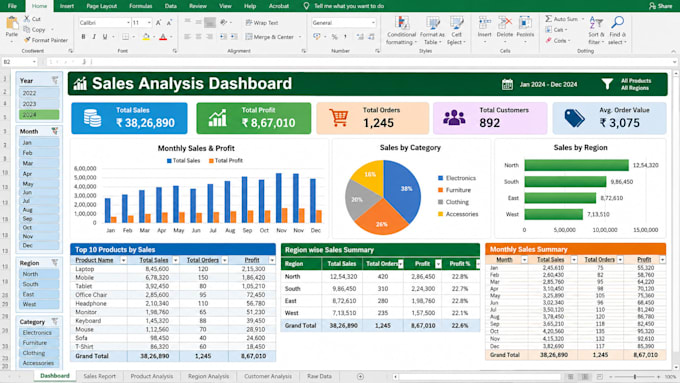
Task: Toggle Italic formatting
Action: (x=94, y=37)
